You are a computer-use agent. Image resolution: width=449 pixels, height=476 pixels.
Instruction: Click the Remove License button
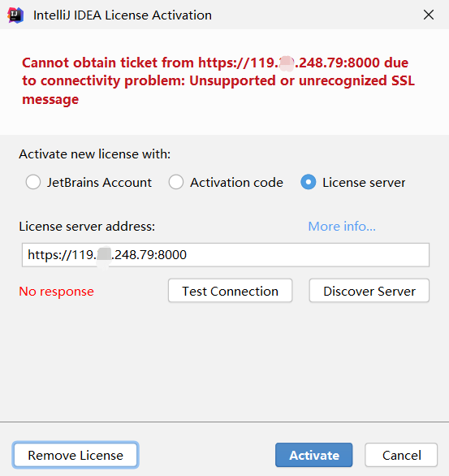point(76,455)
